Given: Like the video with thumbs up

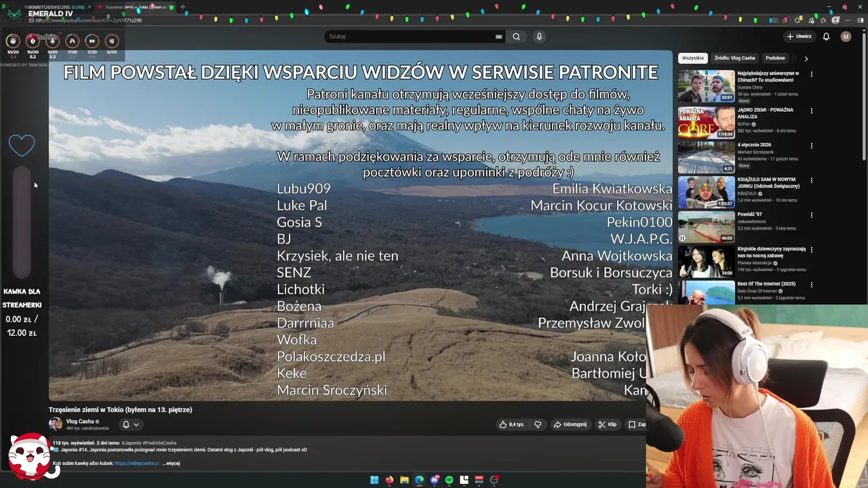Looking at the screenshot, I should 512,424.
